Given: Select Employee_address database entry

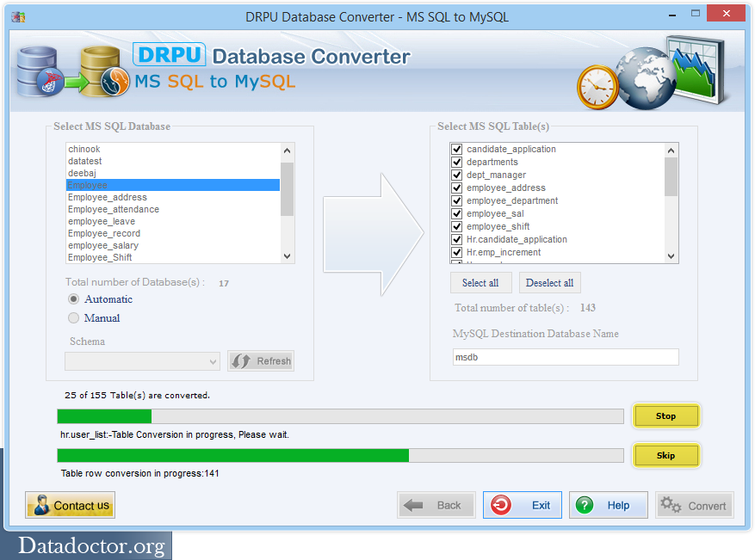Looking at the screenshot, I should click(173, 197).
